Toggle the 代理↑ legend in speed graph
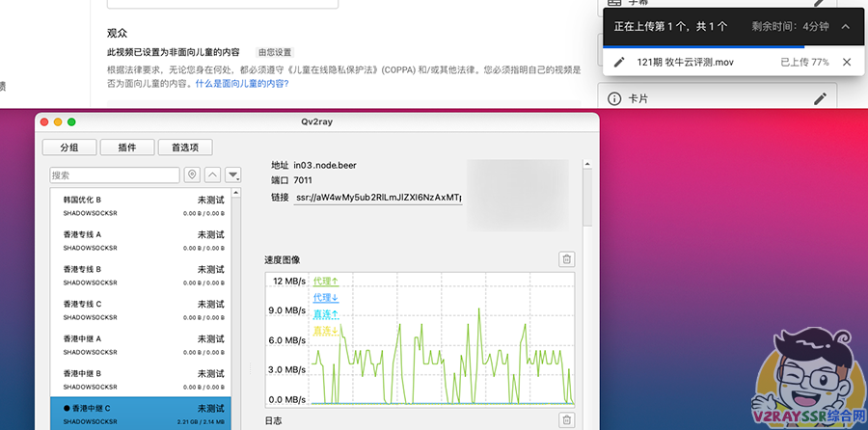Screen dimensions: 868x430 pyautogui.click(x=326, y=281)
